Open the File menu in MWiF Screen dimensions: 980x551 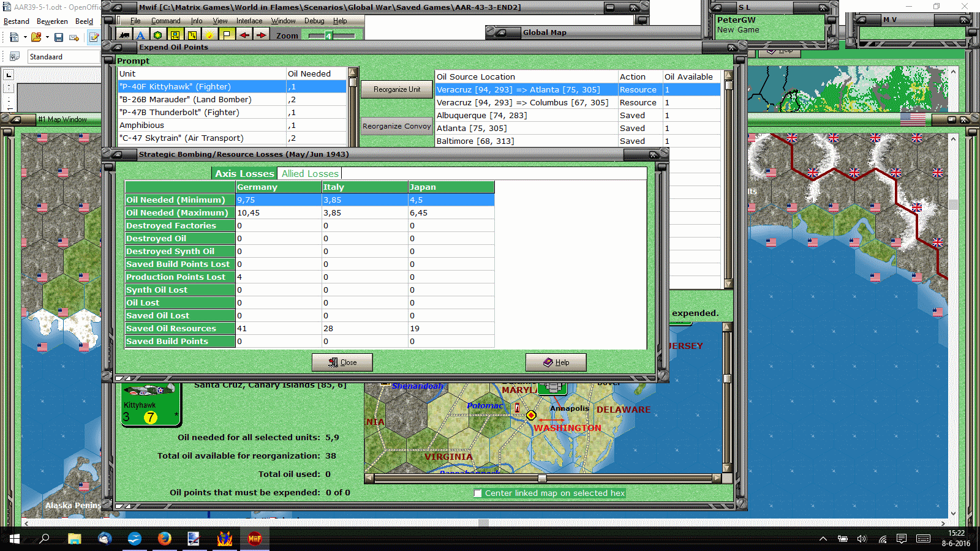point(135,21)
